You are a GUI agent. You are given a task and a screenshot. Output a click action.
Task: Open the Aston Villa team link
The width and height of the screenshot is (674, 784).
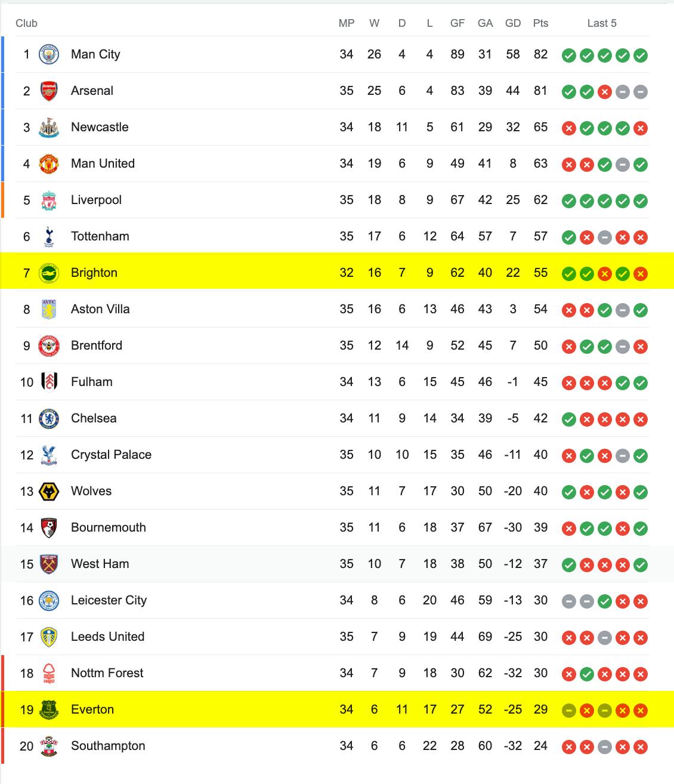[x=100, y=309]
